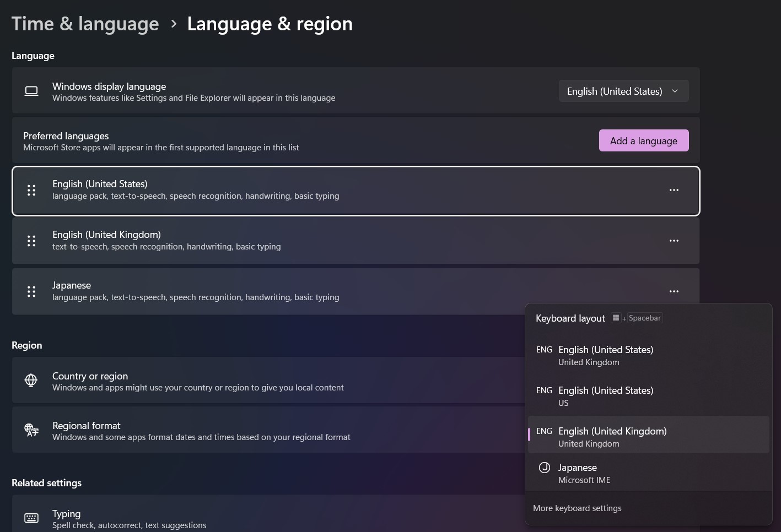Open options for English (United States) language
This screenshot has width=781, height=532.
click(x=674, y=190)
